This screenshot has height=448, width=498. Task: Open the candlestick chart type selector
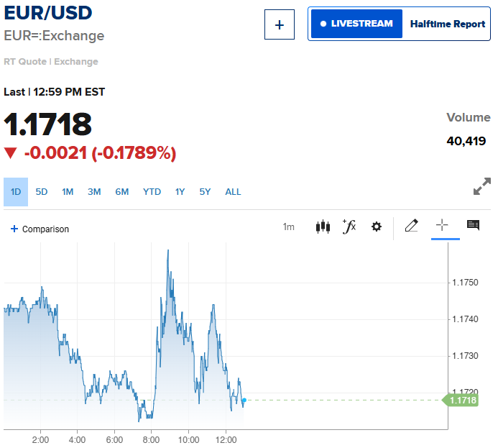click(x=323, y=227)
